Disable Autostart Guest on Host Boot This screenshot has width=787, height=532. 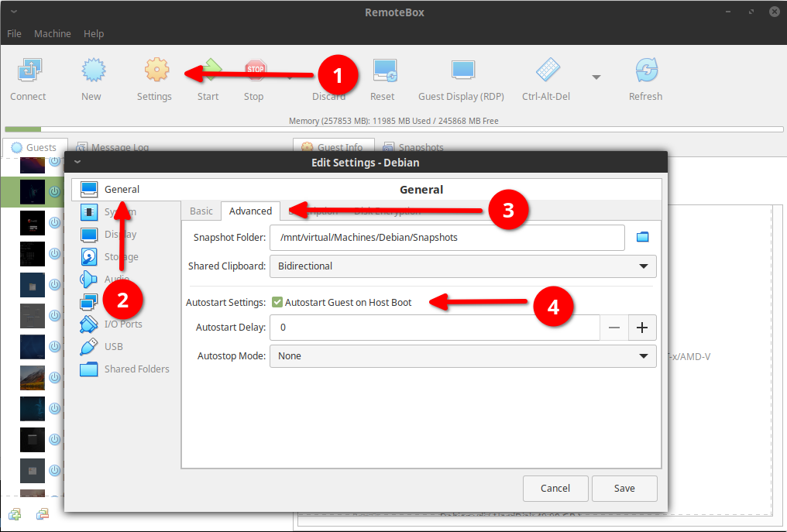point(277,302)
